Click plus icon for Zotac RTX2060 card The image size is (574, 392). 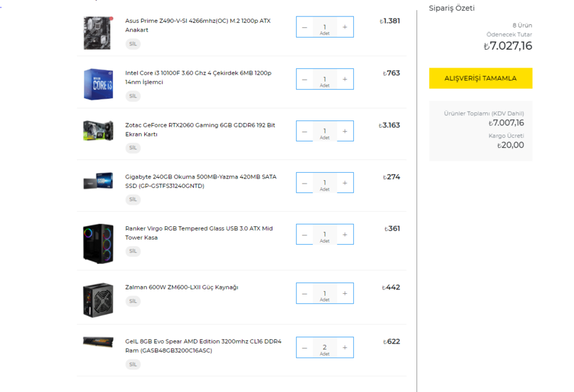tap(345, 131)
